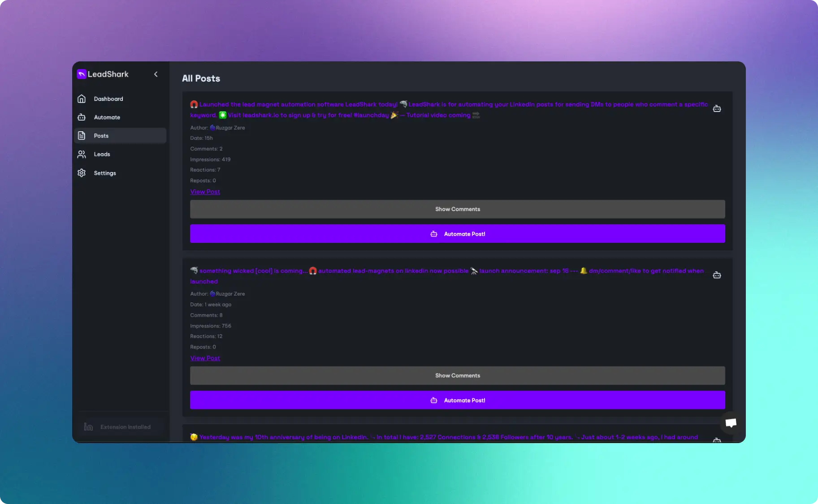Click the robot icon on the second post

717,275
